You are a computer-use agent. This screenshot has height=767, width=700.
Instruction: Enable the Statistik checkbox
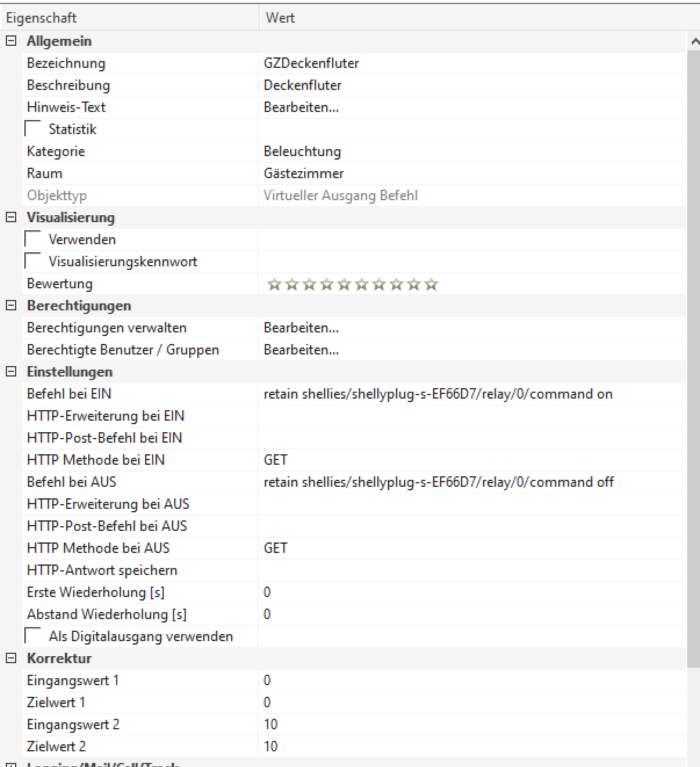coord(33,129)
